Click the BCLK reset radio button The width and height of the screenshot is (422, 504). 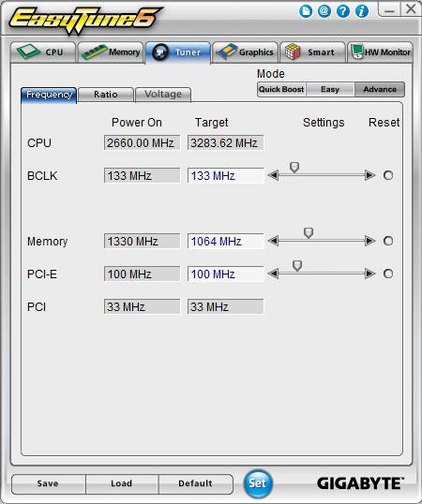click(x=388, y=175)
